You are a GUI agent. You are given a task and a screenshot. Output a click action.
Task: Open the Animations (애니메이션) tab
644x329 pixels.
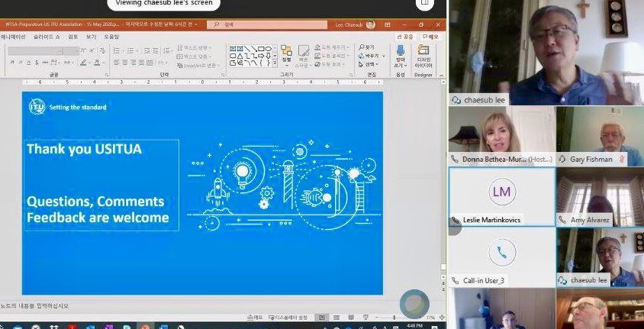(13, 37)
